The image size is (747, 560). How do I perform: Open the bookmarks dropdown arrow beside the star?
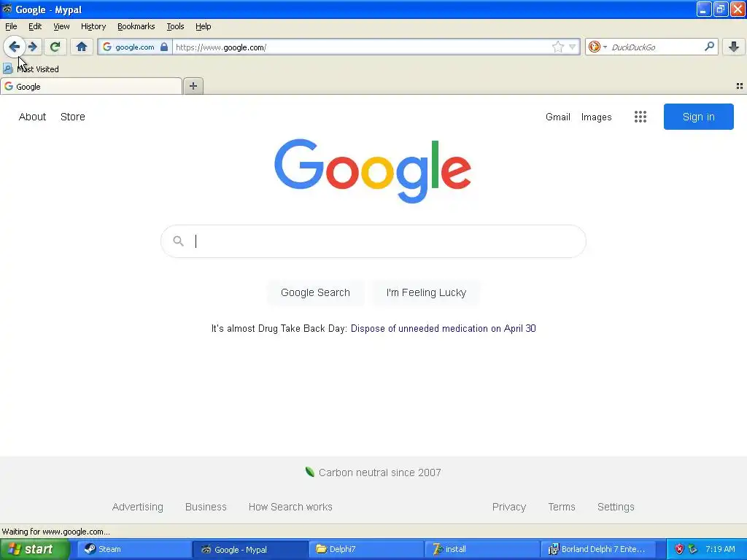572,47
